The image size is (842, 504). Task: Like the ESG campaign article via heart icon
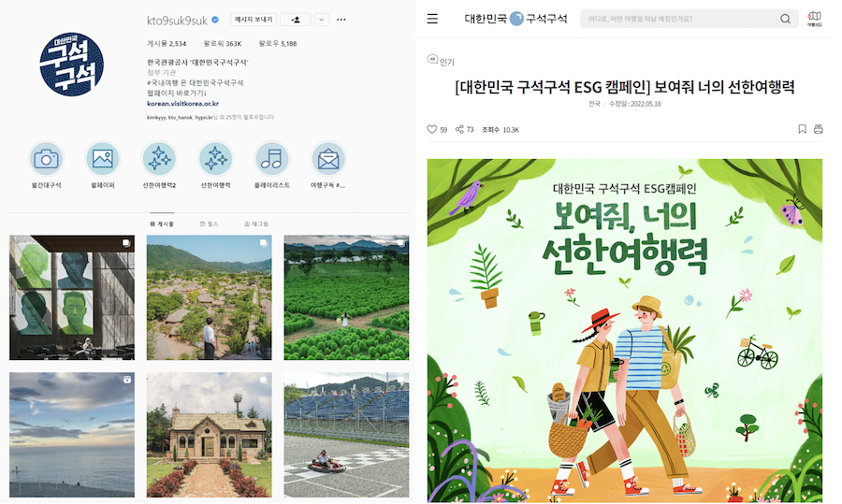[x=431, y=129]
